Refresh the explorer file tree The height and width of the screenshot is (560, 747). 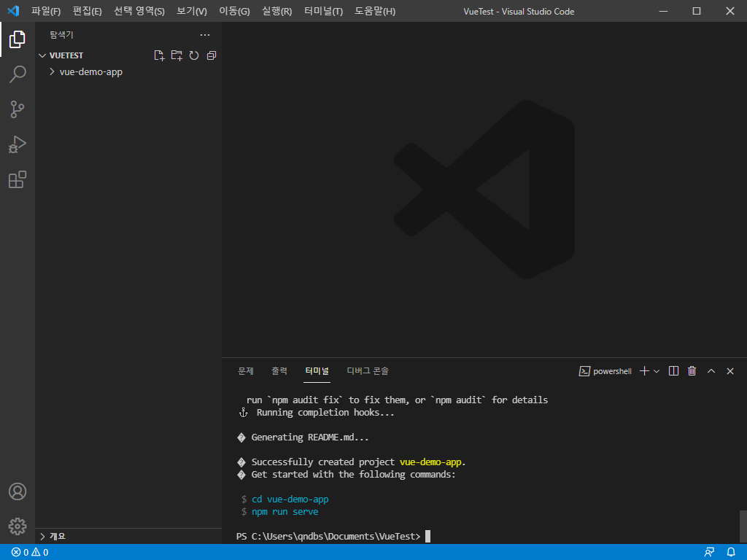(194, 55)
